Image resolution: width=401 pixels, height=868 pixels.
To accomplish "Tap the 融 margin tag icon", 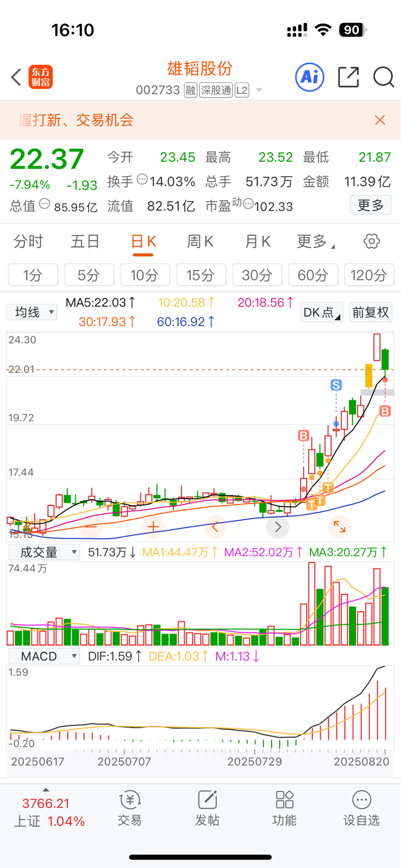I will [x=190, y=91].
